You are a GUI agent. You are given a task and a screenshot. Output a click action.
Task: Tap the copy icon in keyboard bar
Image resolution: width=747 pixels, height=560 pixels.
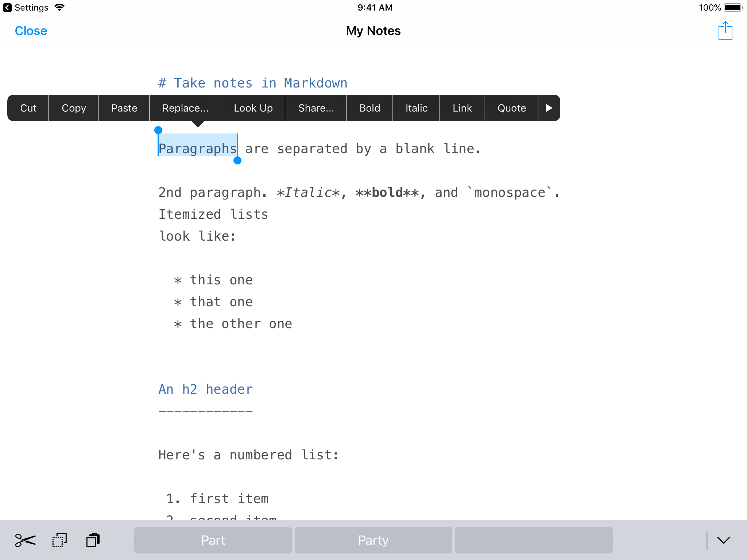(59, 540)
